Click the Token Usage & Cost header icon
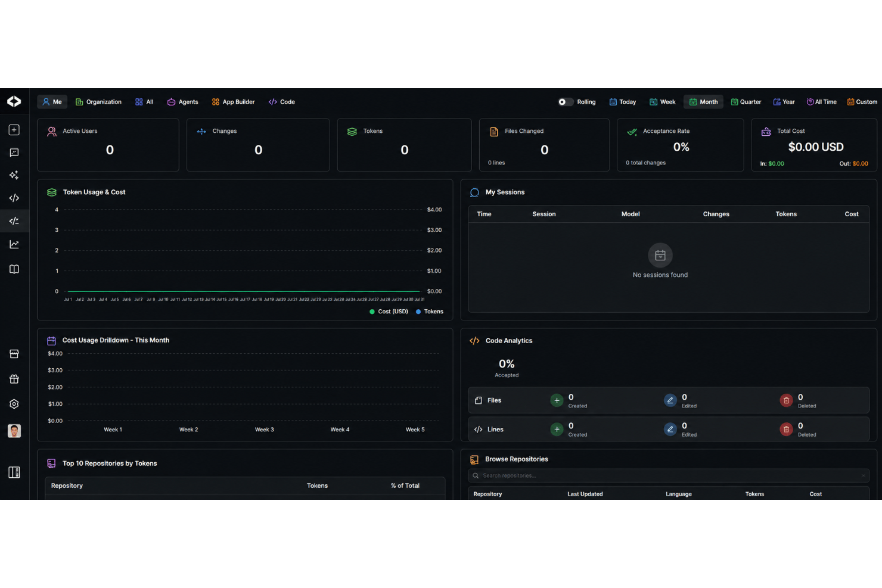 click(52, 192)
